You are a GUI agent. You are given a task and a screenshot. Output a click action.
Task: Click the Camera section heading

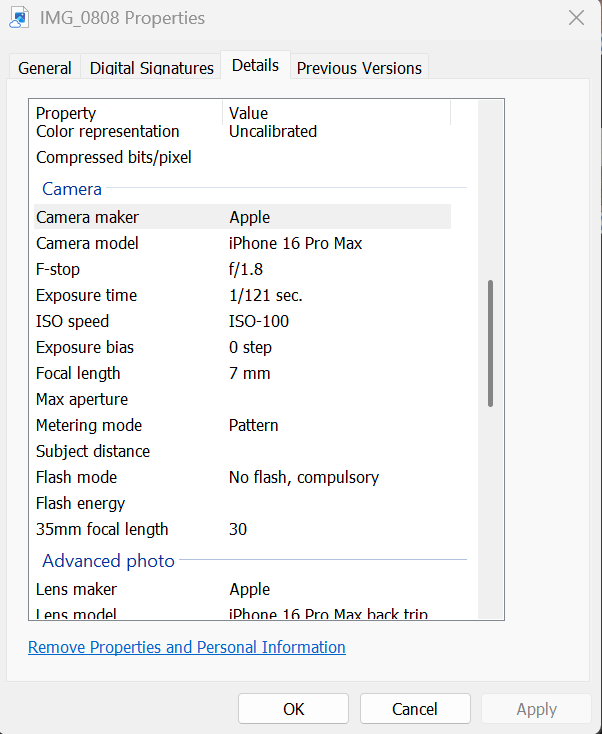(x=72, y=189)
